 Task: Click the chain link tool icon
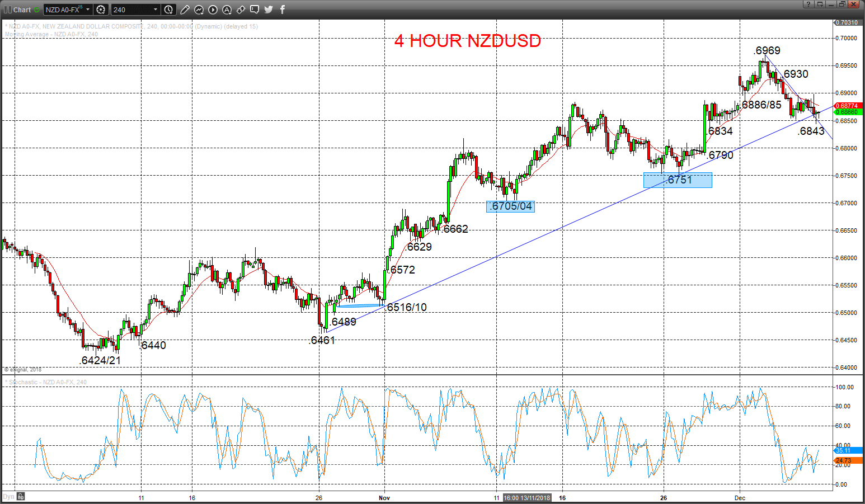click(241, 10)
